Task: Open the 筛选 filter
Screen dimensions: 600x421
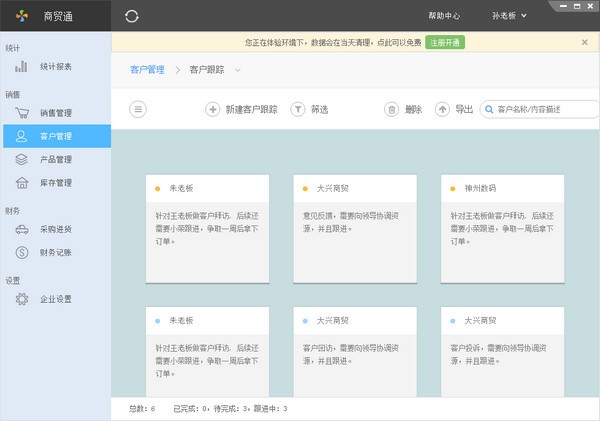Action: [x=309, y=109]
